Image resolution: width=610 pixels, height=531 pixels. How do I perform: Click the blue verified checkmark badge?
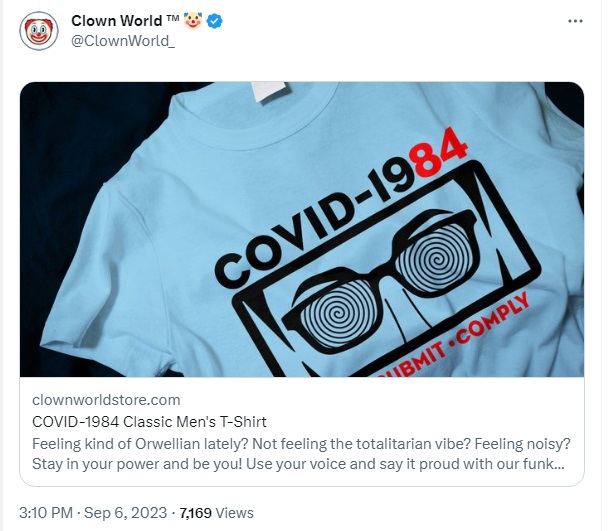[x=214, y=21]
